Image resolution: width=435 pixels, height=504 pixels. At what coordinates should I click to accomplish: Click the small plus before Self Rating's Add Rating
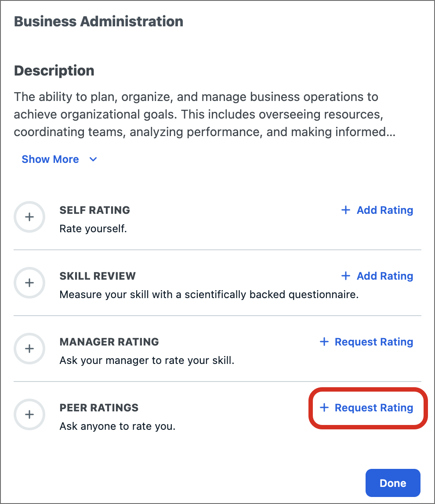pos(346,210)
